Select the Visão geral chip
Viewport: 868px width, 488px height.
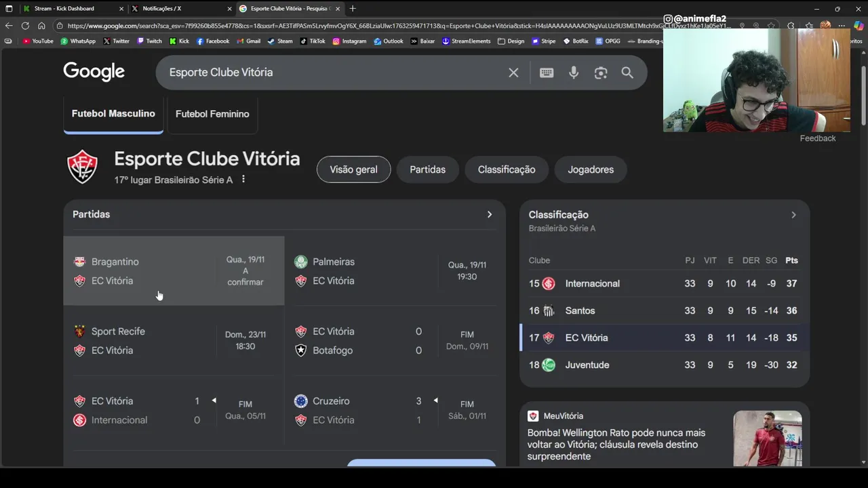(x=353, y=169)
